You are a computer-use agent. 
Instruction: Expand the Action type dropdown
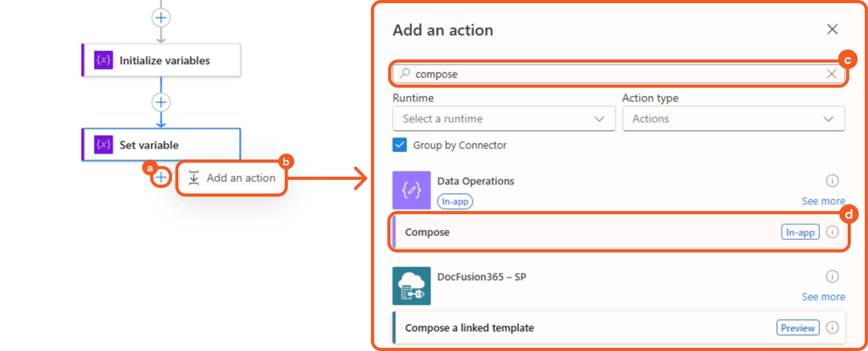click(x=733, y=119)
